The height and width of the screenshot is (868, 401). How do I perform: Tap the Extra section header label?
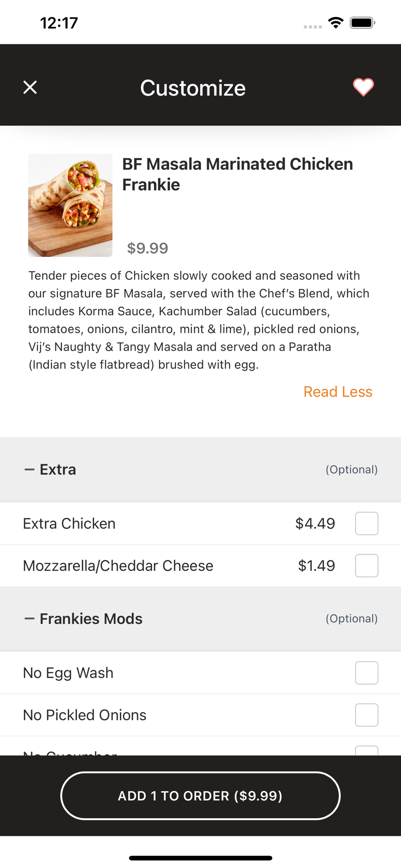coord(58,470)
